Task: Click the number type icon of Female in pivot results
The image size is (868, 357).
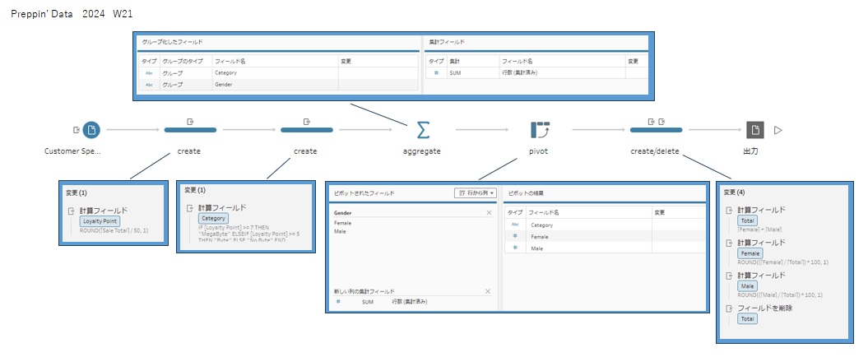Action: coord(515,236)
